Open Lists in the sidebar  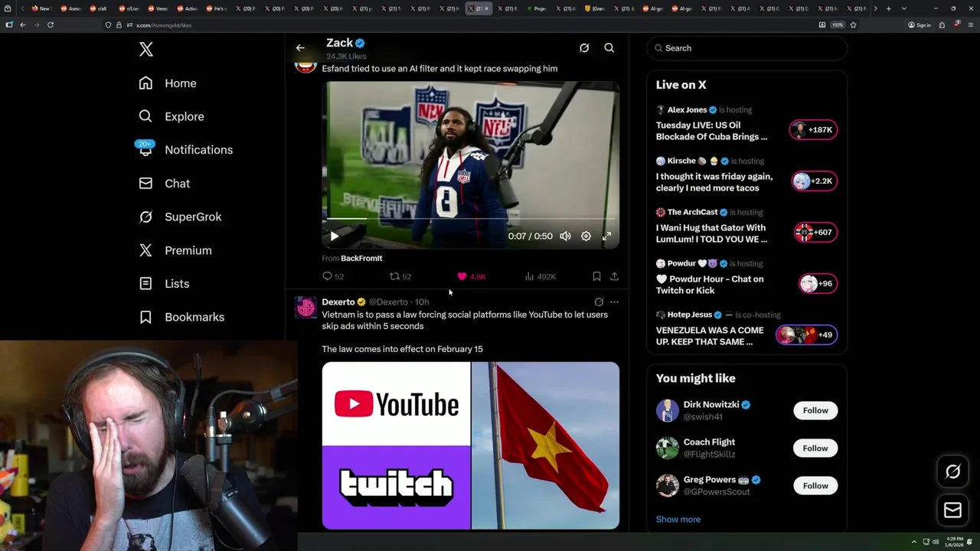pyautogui.click(x=164, y=284)
